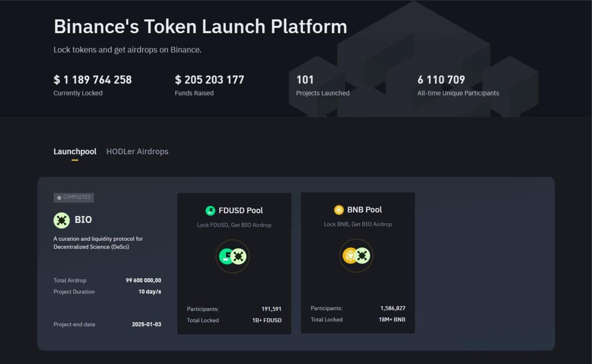Image resolution: width=592 pixels, height=364 pixels.
Task: Click the BNB Pool Total Locked value
Action: click(392, 319)
